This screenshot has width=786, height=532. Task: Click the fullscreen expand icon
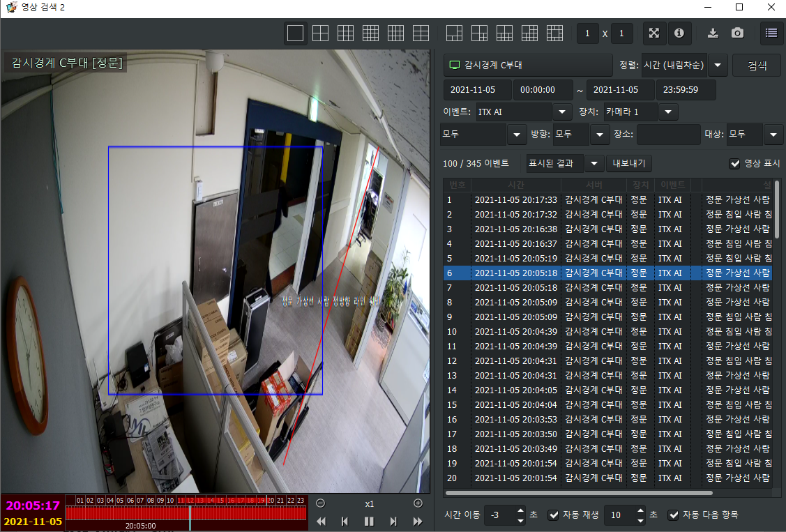[x=654, y=33]
